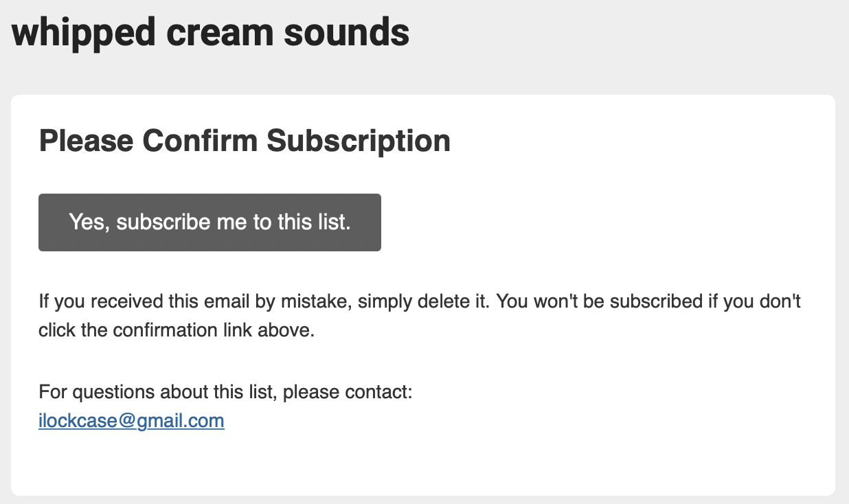This screenshot has height=504, width=849.
Task: Click 'click the confirmation link above' text
Action: (176, 330)
